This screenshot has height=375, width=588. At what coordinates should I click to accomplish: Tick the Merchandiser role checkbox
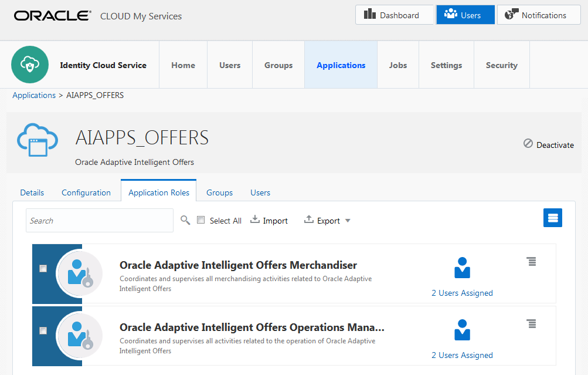(43, 268)
